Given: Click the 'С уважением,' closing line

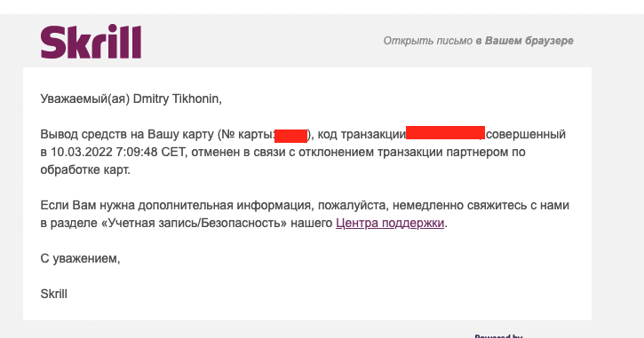Looking at the screenshot, I should pos(80,258).
